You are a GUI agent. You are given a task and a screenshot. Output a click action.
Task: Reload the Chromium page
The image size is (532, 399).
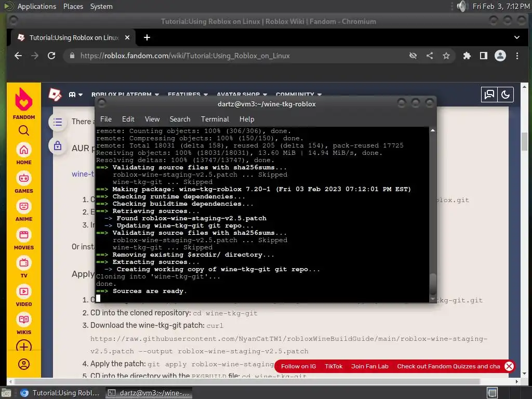51,56
